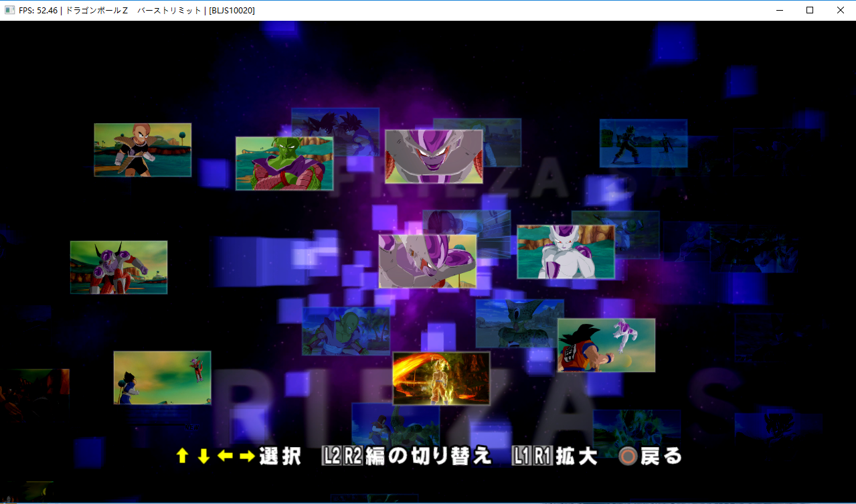Click the yellow down arrow icon
The width and height of the screenshot is (856, 504).
coord(204,456)
